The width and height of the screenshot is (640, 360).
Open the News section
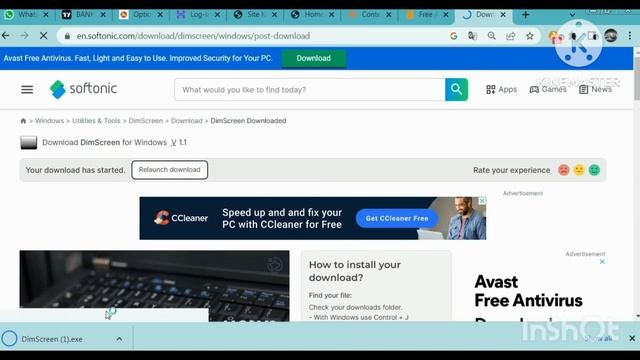[596, 89]
